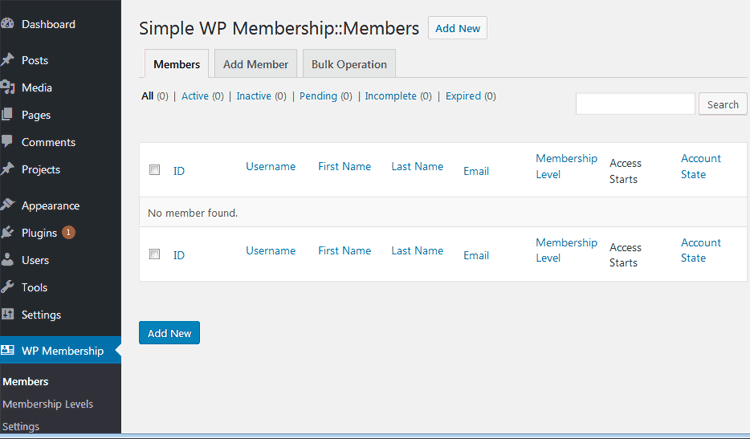Click the Comments speech bubble icon
Screen dimensions: 750x439
[7, 142]
